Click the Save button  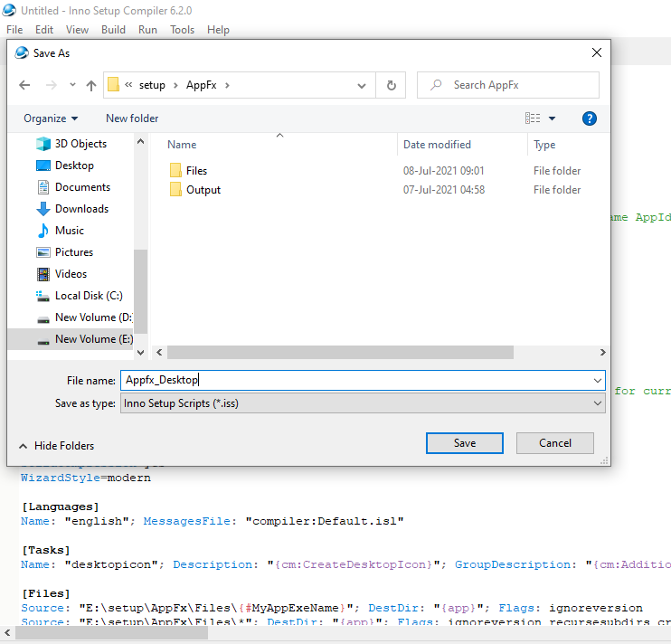click(x=465, y=443)
